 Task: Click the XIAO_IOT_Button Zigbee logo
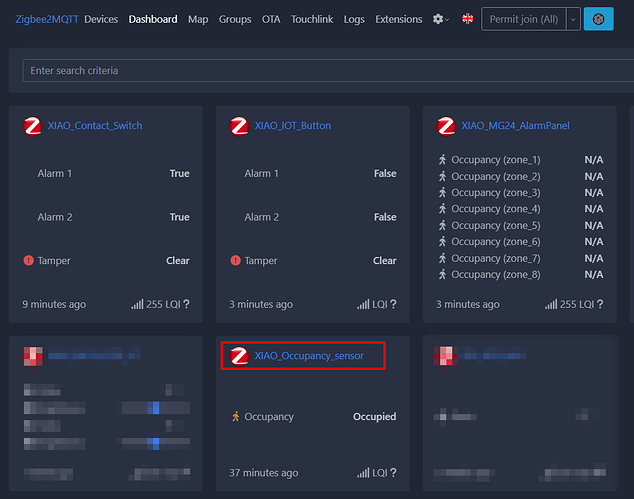point(239,126)
